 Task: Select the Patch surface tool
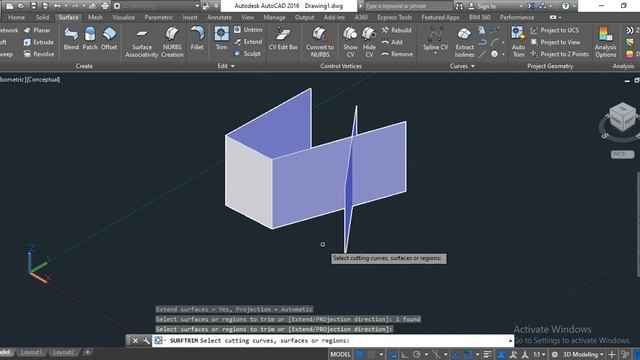coord(90,38)
